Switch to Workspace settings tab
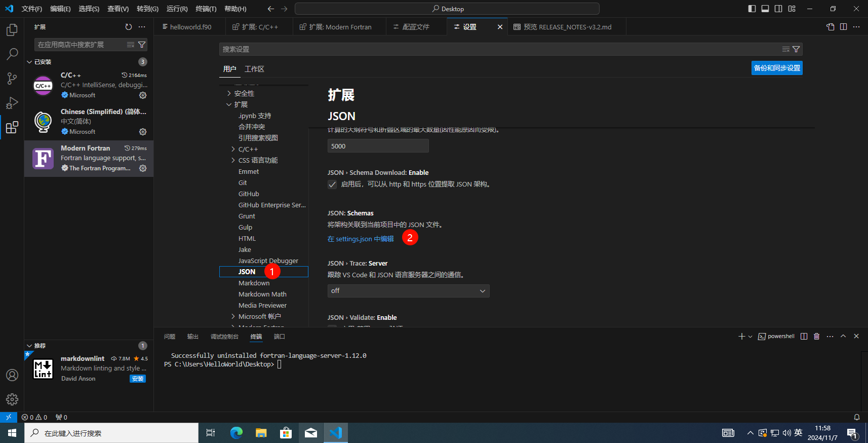Viewport: 868px width, 443px height. [x=254, y=69]
